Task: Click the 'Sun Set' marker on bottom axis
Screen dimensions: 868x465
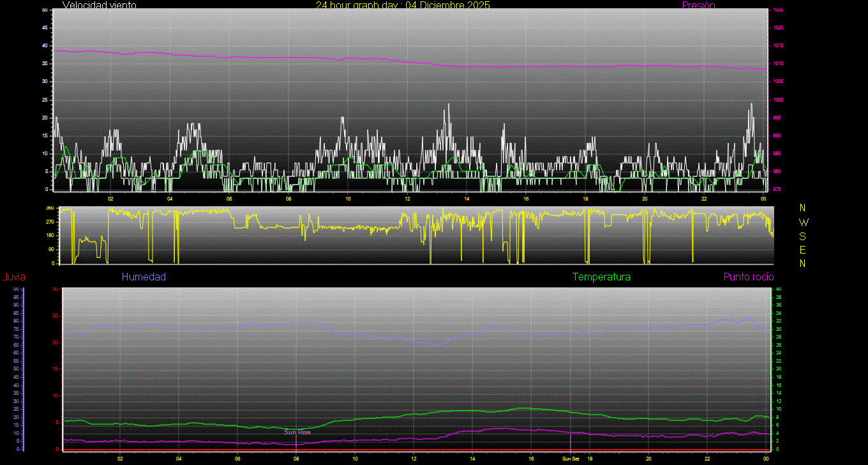Action: tap(571, 459)
